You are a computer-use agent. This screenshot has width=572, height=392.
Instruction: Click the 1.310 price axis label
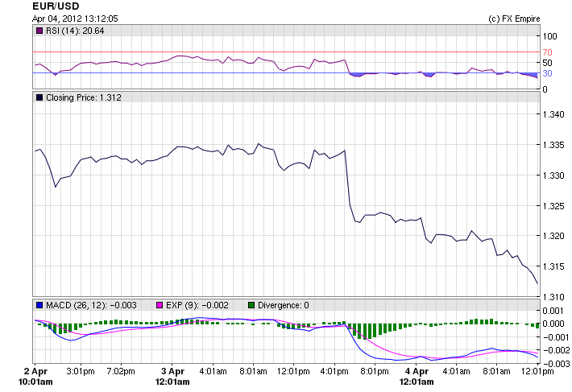(553, 297)
